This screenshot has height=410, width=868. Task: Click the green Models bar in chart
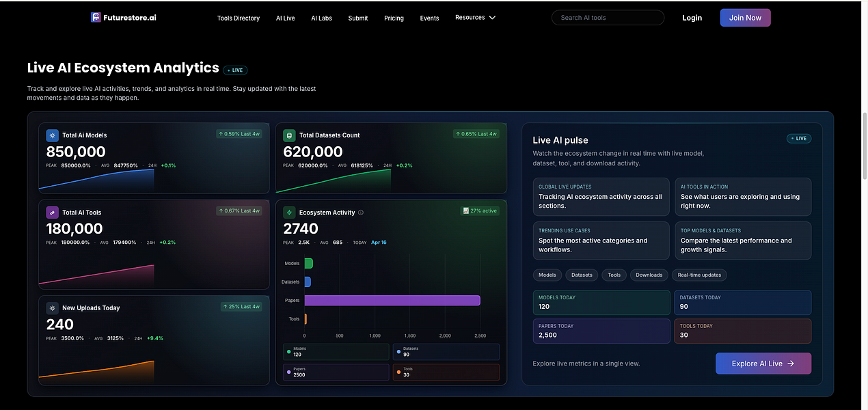tap(308, 263)
